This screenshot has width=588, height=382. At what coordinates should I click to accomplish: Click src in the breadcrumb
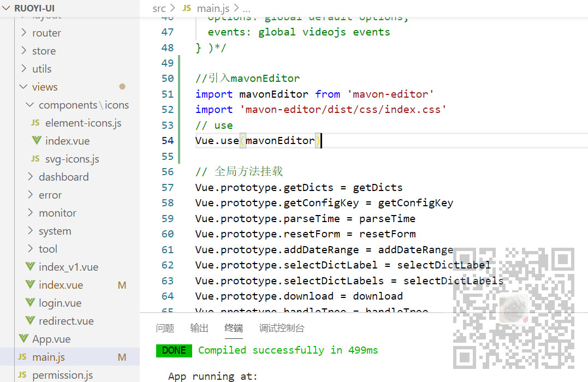point(159,8)
